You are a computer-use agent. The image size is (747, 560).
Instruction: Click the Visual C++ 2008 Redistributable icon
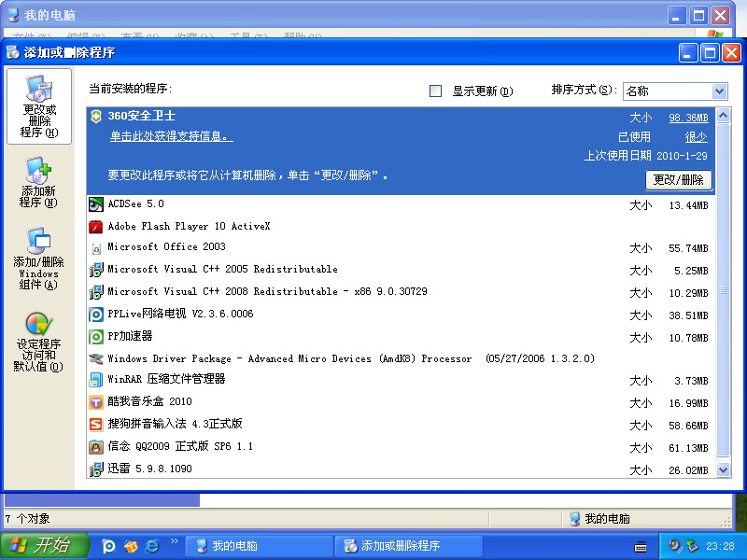coord(96,292)
